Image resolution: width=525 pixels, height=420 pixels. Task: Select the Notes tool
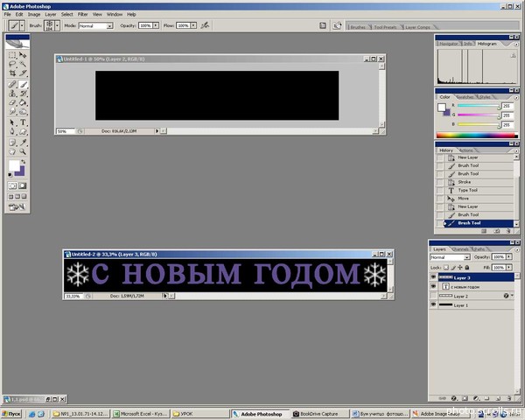(12, 143)
